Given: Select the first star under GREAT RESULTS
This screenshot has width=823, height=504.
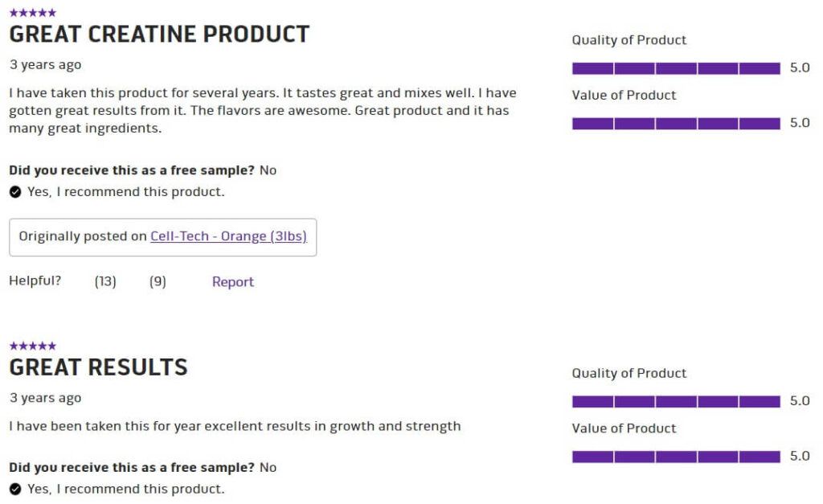Looking at the screenshot, I should [14, 345].
